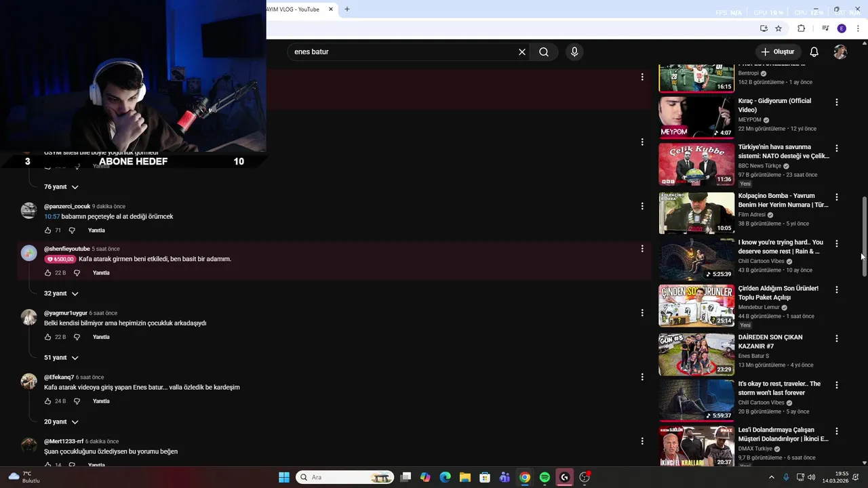Show hidden tray icons chevron
Image resolution: width=868 pixels, height=488 pixels.
[771, 477]
